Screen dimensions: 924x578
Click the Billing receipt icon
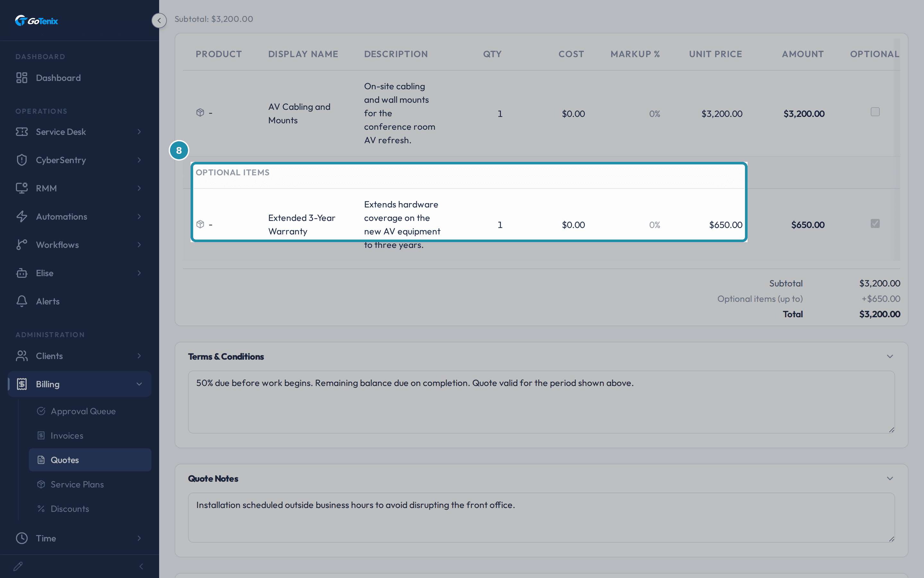pos(22,384)
